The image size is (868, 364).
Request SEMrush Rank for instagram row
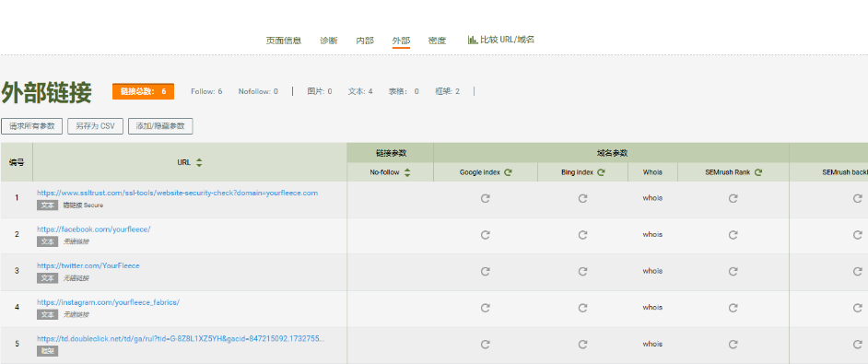click(733, 308)
